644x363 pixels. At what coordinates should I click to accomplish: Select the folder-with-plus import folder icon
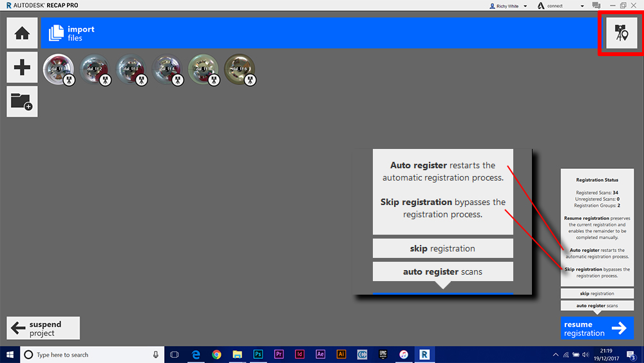click(x=22, y=101)
